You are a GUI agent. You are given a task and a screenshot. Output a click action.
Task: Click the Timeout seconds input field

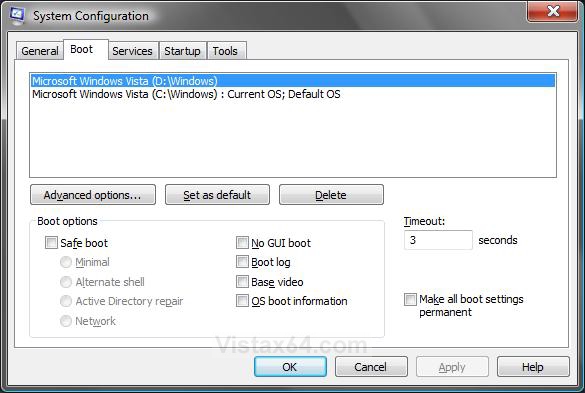[x=438, y=240]
